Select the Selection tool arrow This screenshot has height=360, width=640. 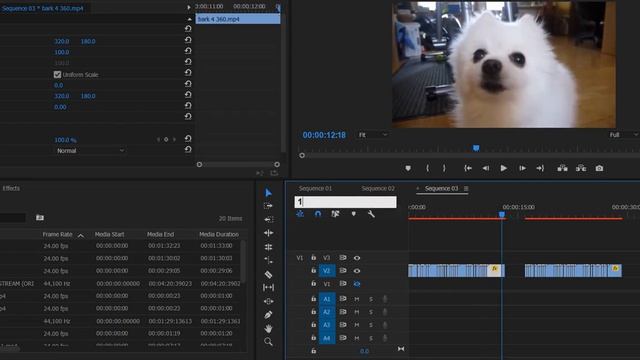(268, 193)
